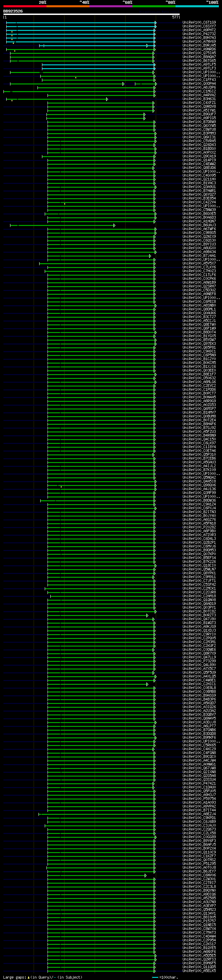Screen dimensions: 222x980
Task: Select the UniRef100_A9TLF5 label
Action: coord(199,64)
